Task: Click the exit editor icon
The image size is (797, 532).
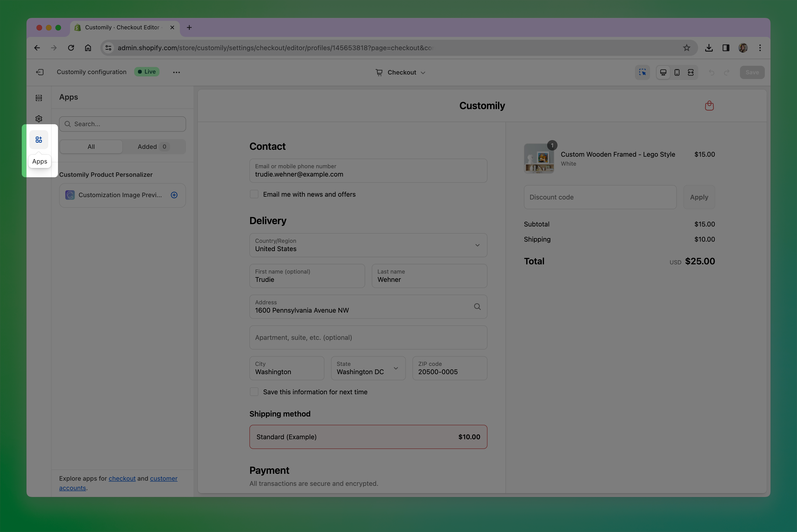Action: 40,72
